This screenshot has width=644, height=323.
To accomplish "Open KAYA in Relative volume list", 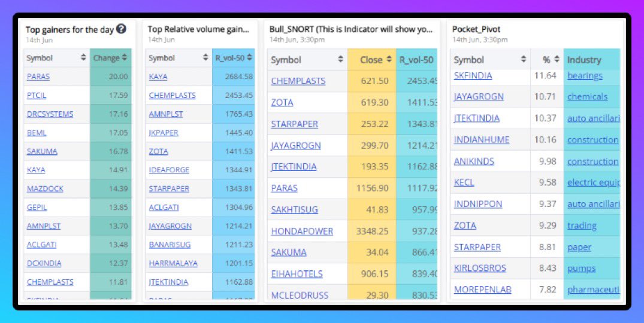I will coord(158,77).
